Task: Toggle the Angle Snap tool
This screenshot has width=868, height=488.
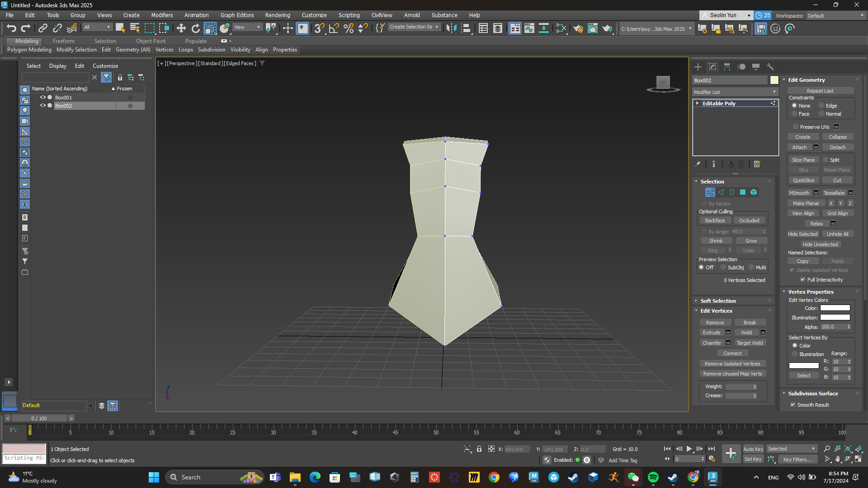Action: pyautogui.click(x=334, y=28)
